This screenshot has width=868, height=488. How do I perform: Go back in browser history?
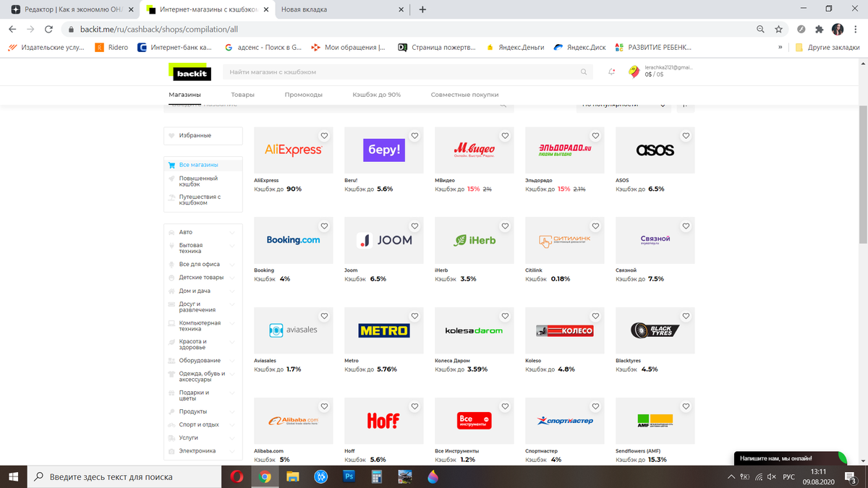pyautogui.click(x=12, y=30)
